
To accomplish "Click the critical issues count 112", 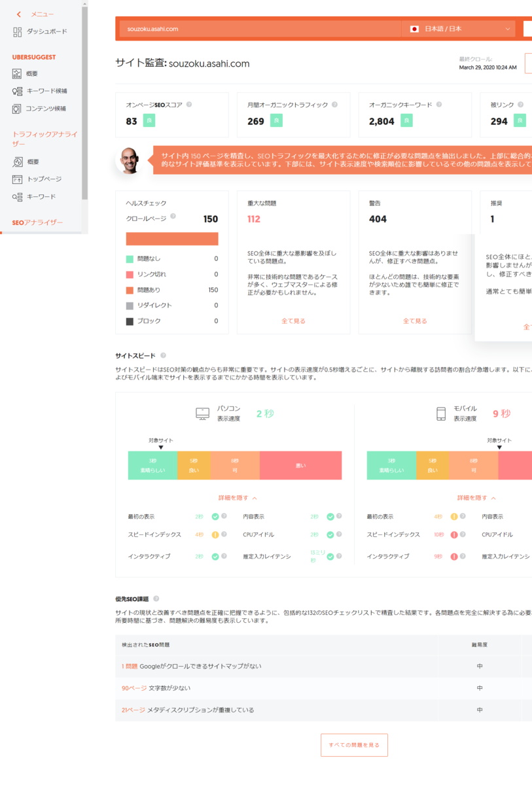I will coord(254,219).
